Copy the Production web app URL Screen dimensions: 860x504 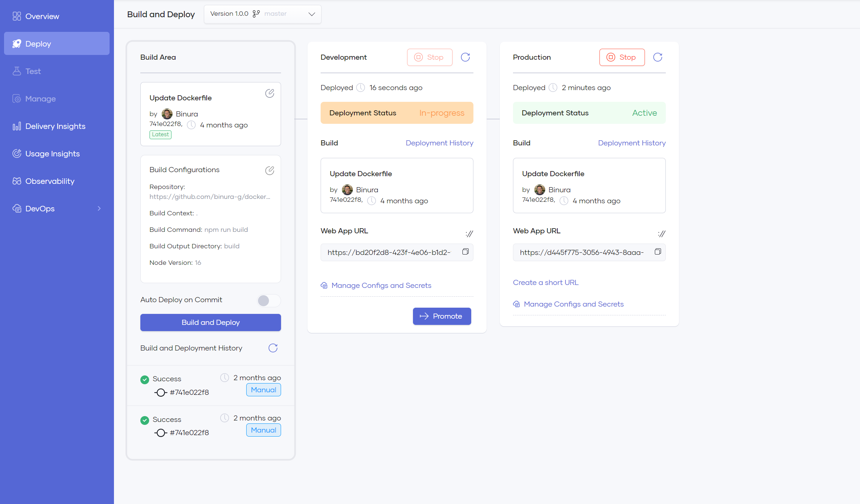[658, 252]
